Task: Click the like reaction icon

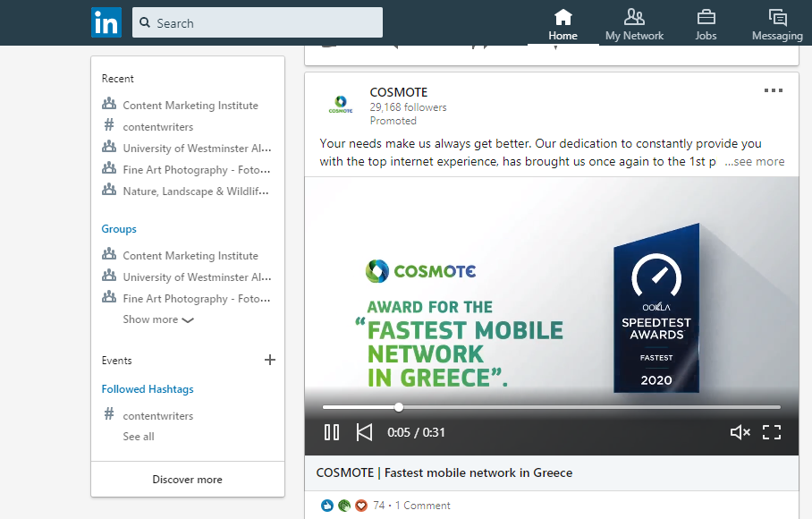Action: [x=327, y=506]
